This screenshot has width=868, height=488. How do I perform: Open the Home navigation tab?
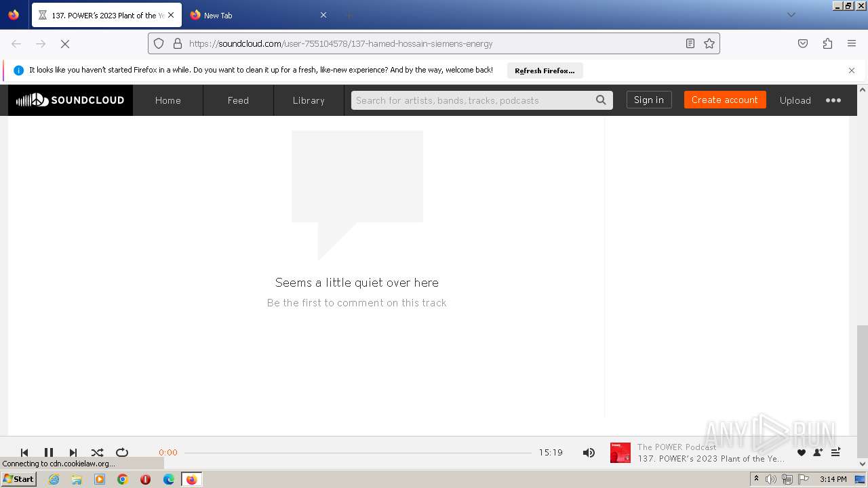pyautogui.click(x=168, y=100)
